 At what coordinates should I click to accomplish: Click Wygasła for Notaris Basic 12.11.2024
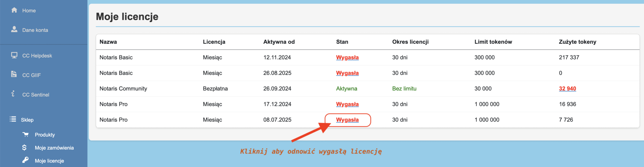coord(347,58)
